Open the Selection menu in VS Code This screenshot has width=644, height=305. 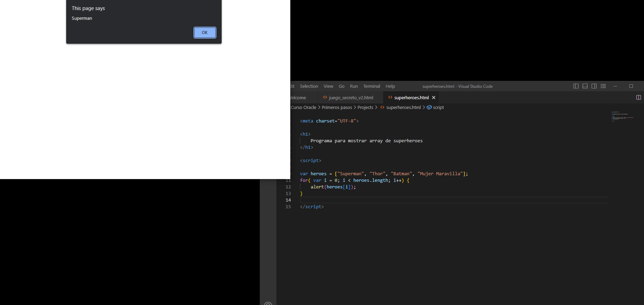coord(309,86)
